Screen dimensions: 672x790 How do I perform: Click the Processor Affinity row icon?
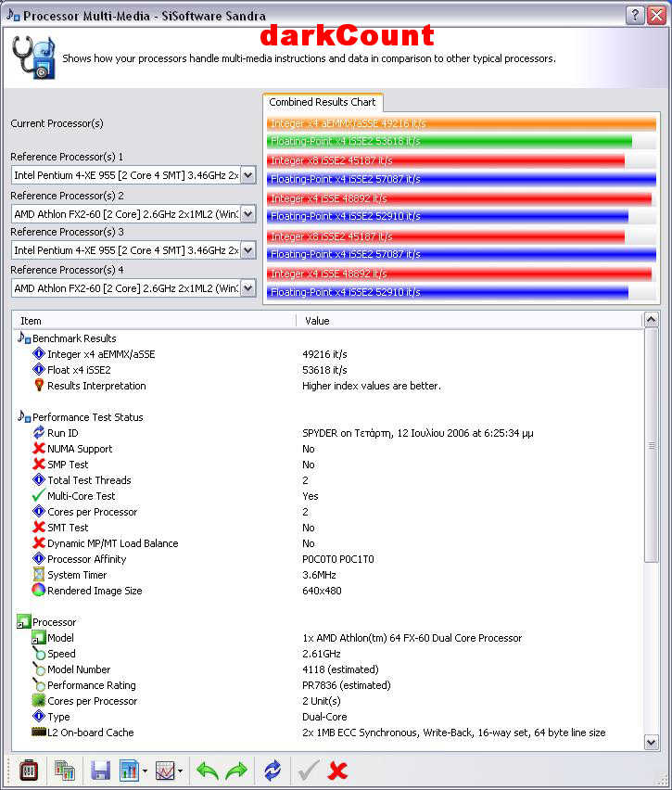click(39, 558)
